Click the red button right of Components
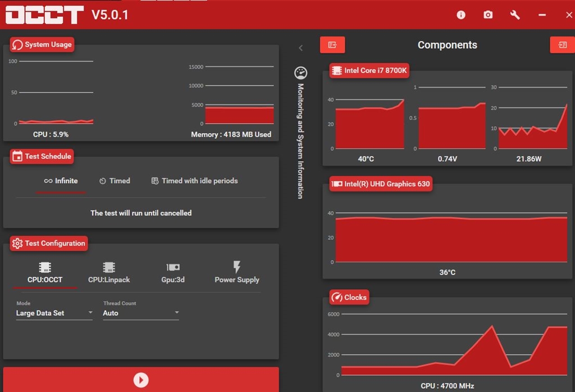This screenshot has height=392, width=575. click(x=563, y=45)
